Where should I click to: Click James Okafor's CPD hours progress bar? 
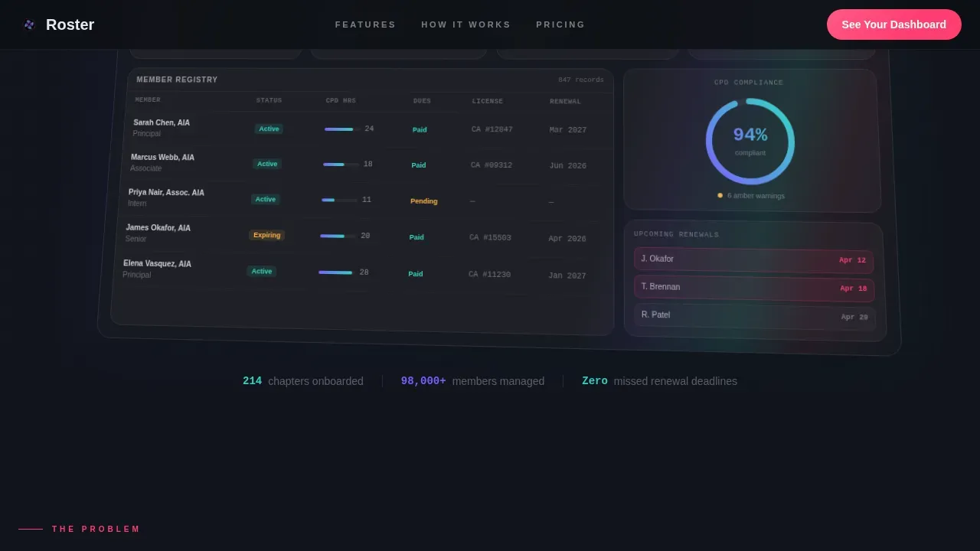(338, 236)
